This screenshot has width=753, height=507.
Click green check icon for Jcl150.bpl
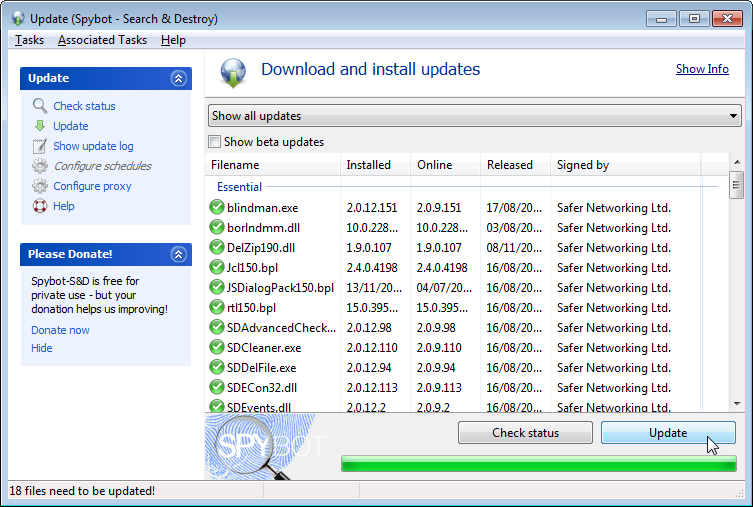pyautogui.click(x=217, y=267)
